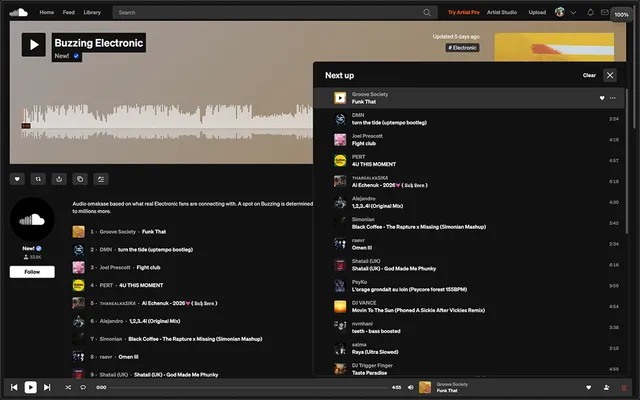Open Artist Studio
Screen dimensions: 640x400
502,13
